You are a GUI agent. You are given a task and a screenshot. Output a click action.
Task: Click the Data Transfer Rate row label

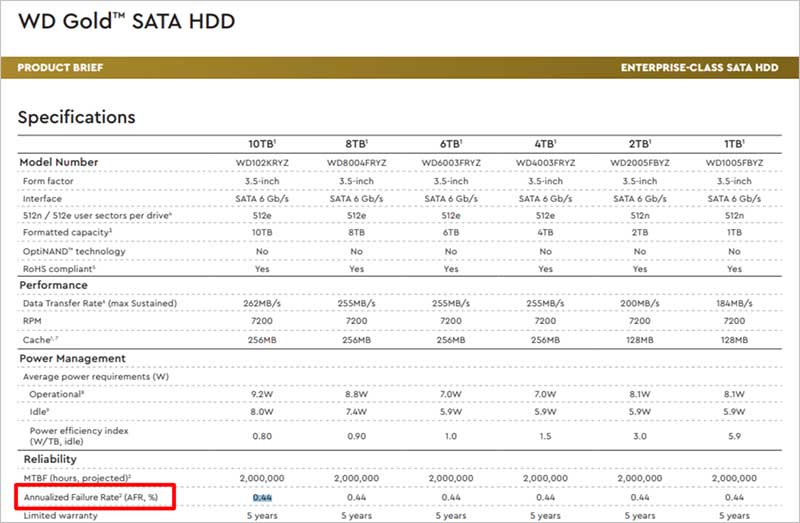click(99, 304)
